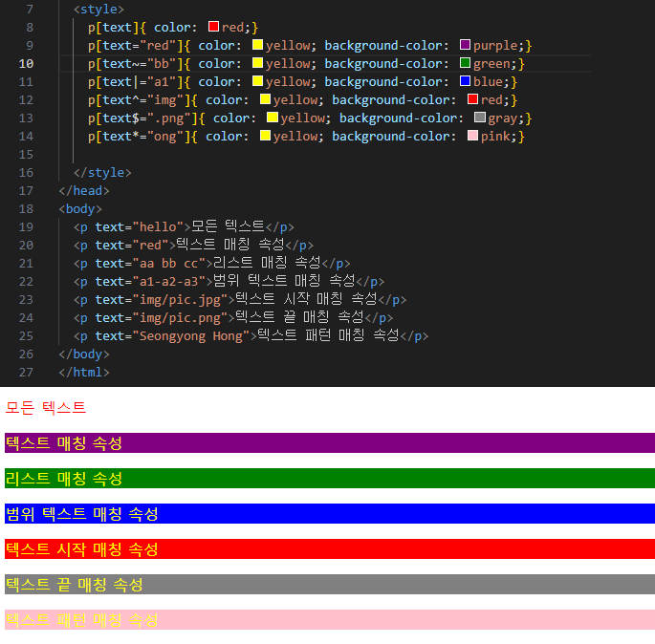655x644 pixels.
Task: Click the purple 텍스트 매칭 속성 preview bar
Action: (x=330, y=442)
